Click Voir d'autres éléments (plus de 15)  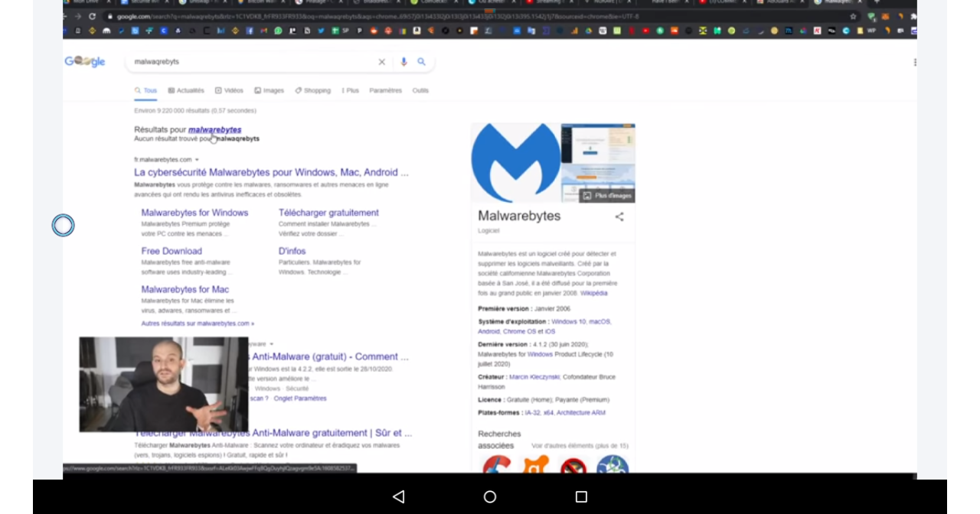coord(580,446)
